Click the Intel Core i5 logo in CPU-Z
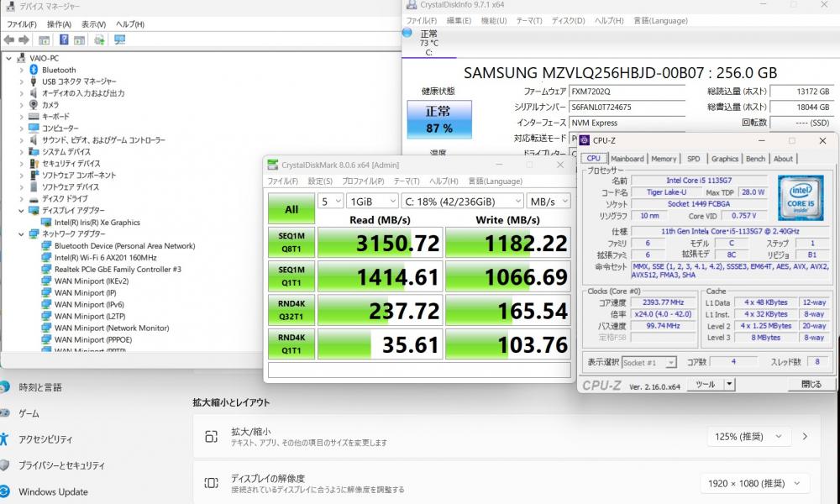Image resolution: width=840 pixels, height=504 pixels. tap(800, 198)
